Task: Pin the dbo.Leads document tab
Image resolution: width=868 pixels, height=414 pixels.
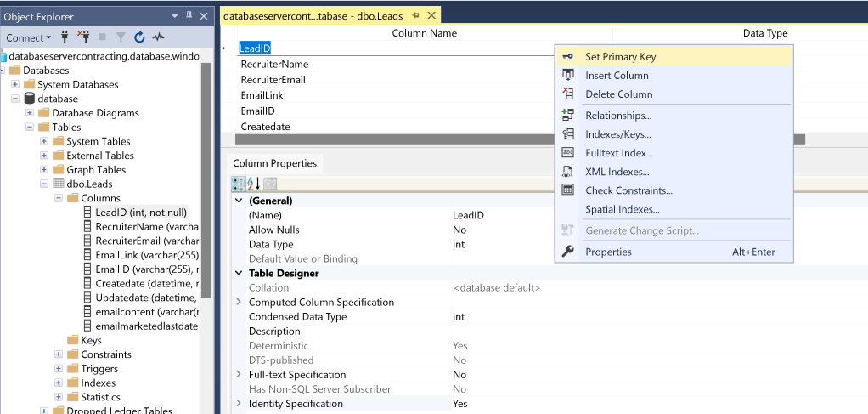Action: click(x=416, y=15)
